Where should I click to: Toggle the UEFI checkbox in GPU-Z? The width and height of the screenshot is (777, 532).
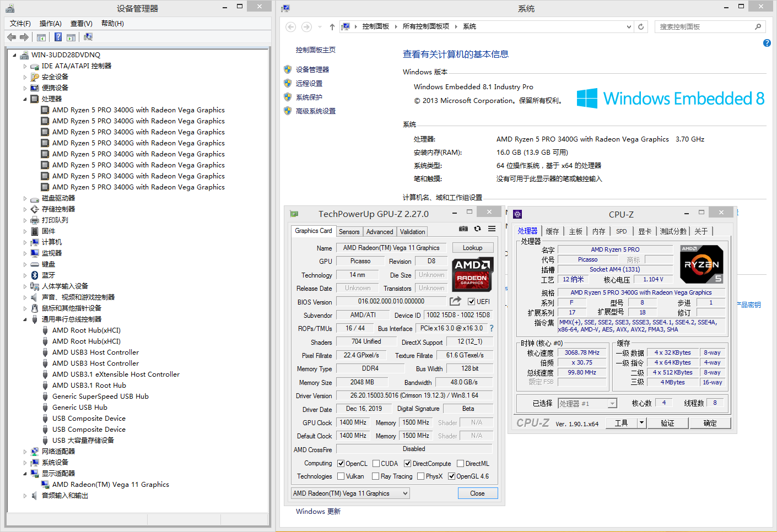coord(471,301)
